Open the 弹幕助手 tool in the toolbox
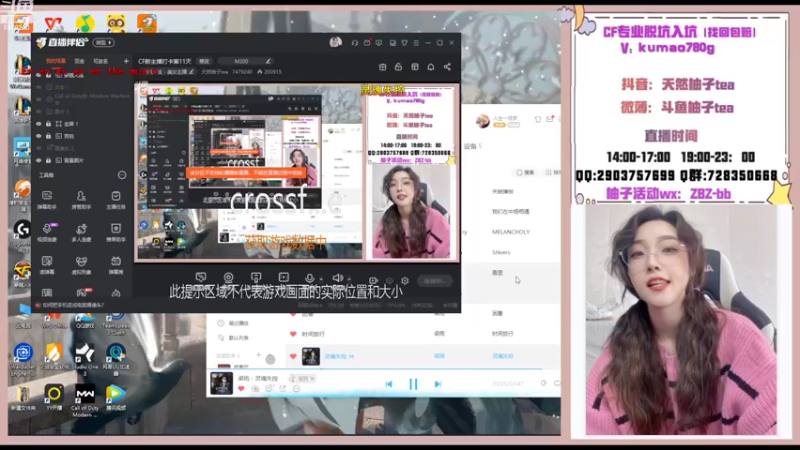800x450 pixels. coord(46,199)
